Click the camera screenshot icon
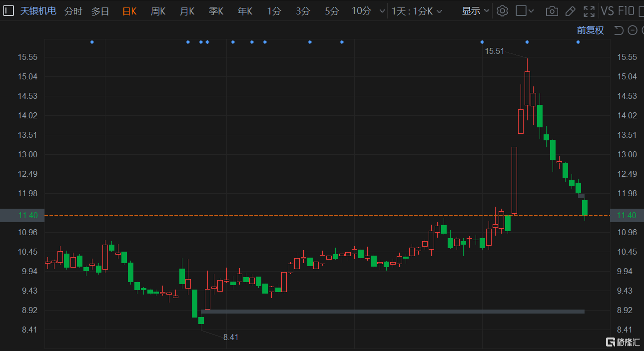Image resolution: width=644 pixels, height=351 pixels. pos(552,11)
